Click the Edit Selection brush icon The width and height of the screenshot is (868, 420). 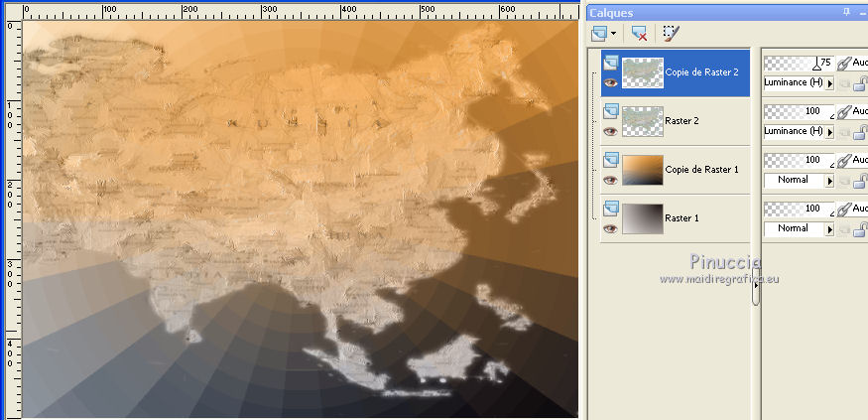(x=671, y=34)
